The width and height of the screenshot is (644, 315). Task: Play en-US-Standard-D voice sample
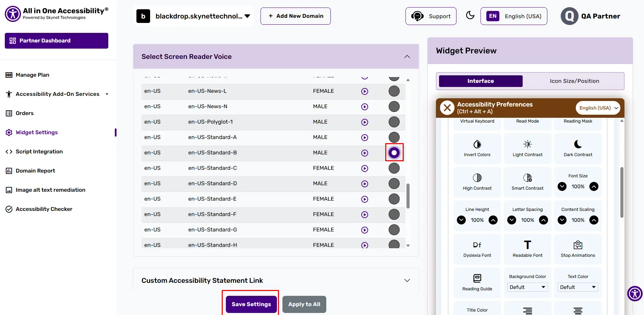[365, 184]
